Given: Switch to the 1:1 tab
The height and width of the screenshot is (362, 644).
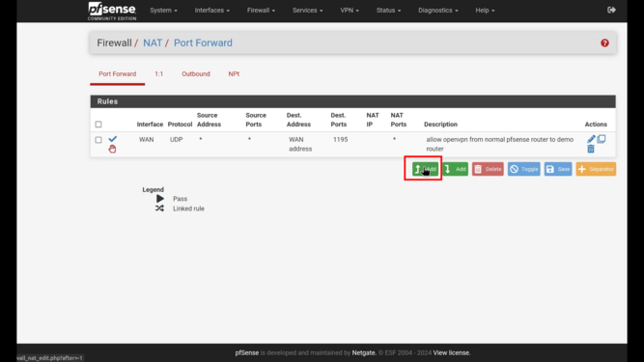Looking at the screenshot, I should pos(159,74).
